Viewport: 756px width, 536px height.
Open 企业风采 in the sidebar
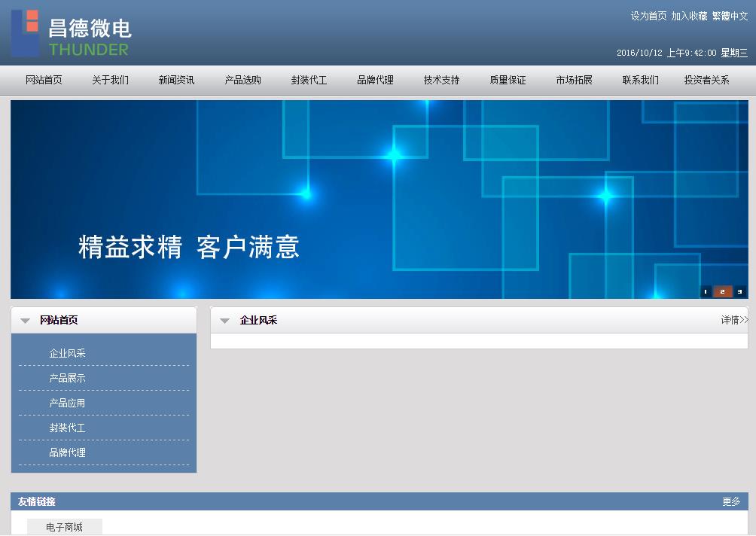(68, 353)
